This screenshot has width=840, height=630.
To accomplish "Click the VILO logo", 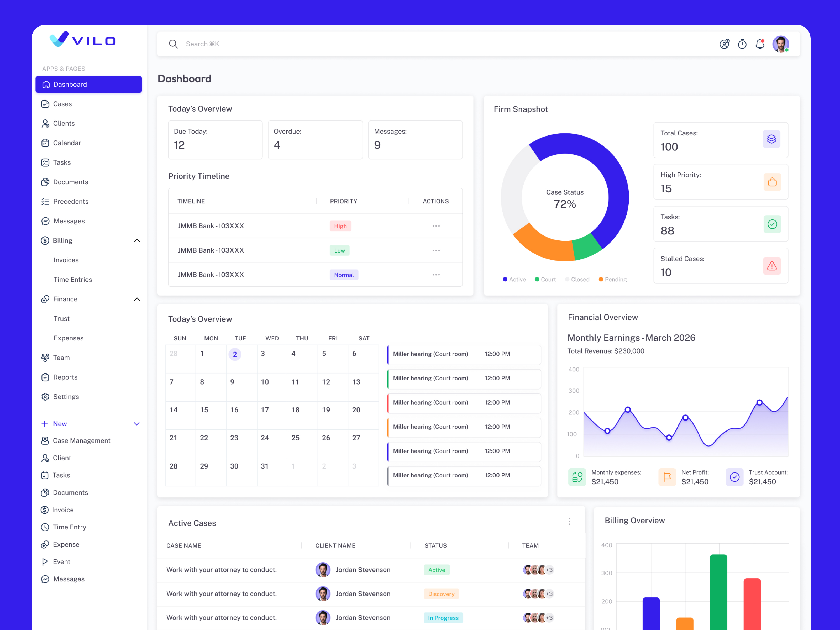I will [82, 39].
